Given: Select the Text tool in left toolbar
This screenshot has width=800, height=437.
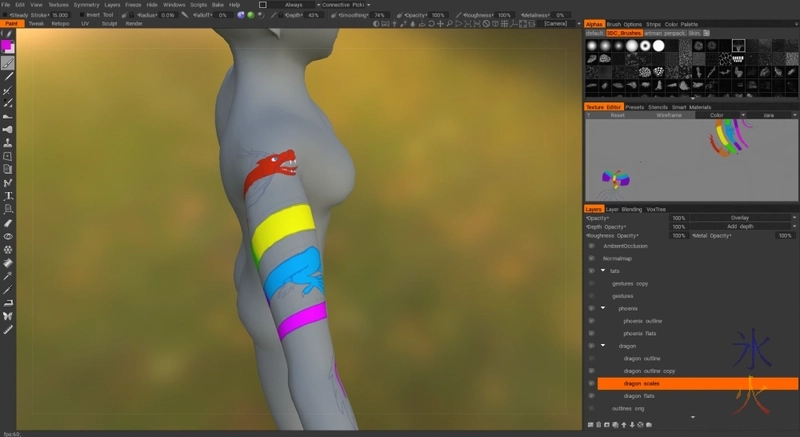Looking at the screenshot, I should (8, 196).
